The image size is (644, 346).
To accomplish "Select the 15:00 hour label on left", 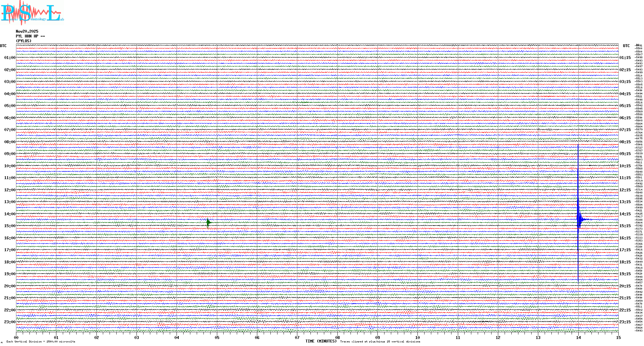I will pos(10,226).
